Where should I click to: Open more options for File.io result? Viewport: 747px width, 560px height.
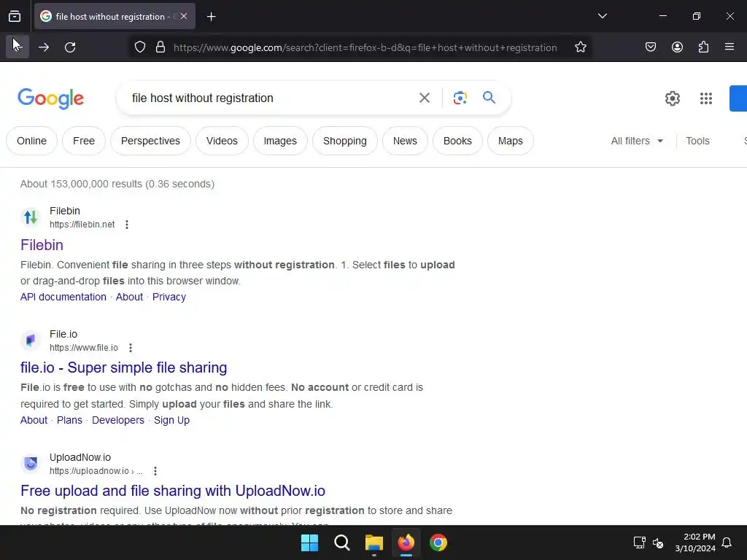130,348
